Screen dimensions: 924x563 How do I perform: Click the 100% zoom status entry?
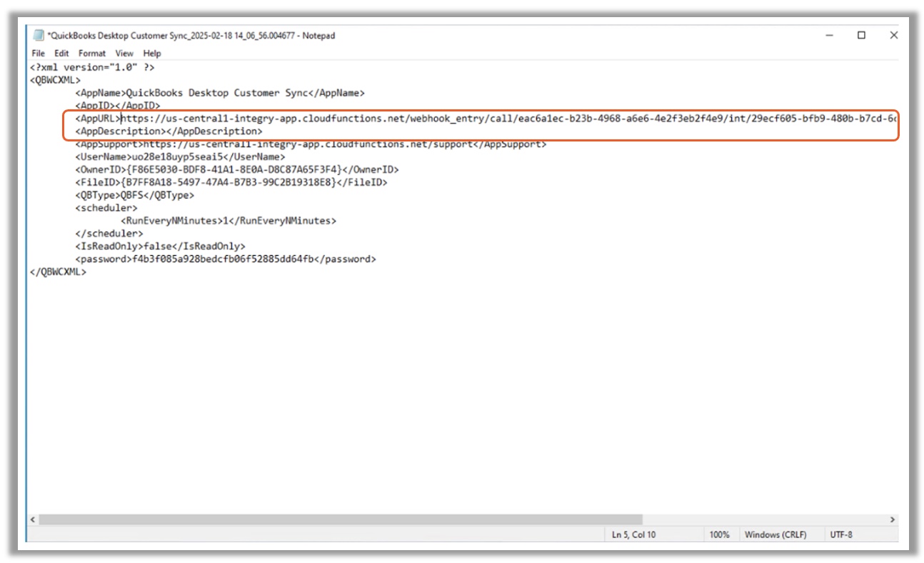click(x=719, y=534)
